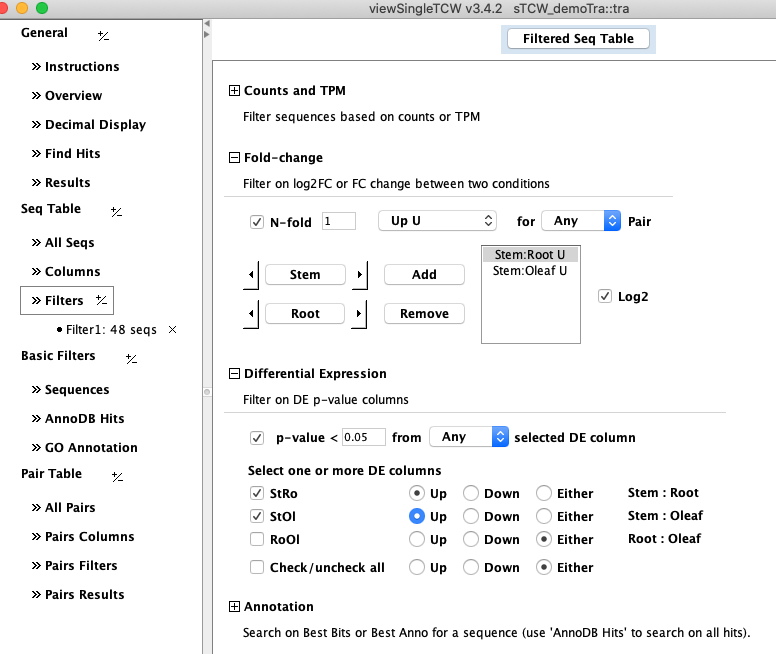Click the right arrow beside Root button
The height and width of the screenshot is (654, 776).
tap(360, 314)
